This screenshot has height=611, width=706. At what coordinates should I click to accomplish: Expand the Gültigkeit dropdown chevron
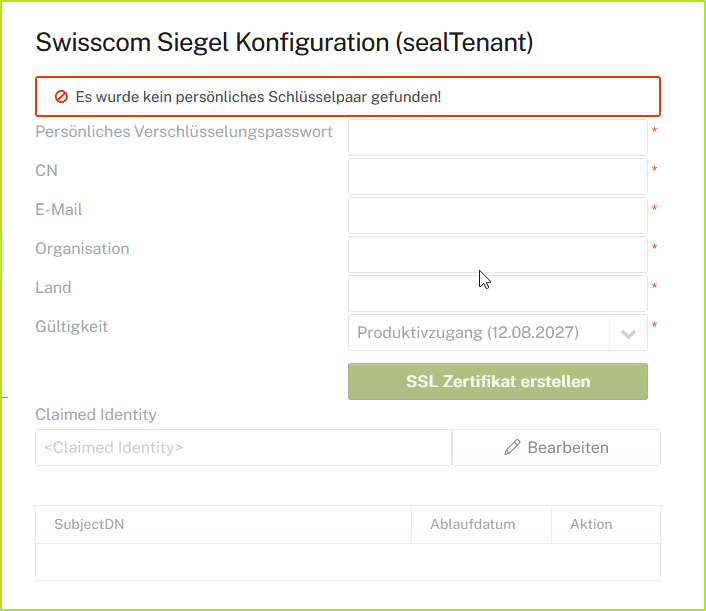628,334
